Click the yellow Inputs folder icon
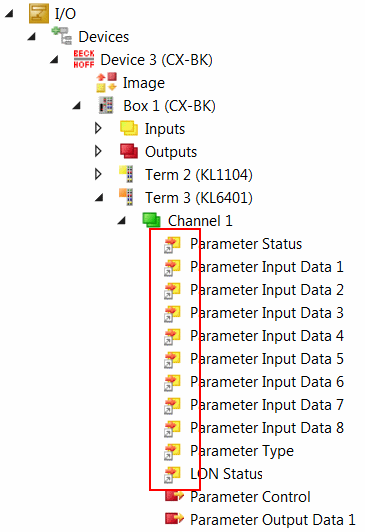365x532 pixels. pos(129,128)
